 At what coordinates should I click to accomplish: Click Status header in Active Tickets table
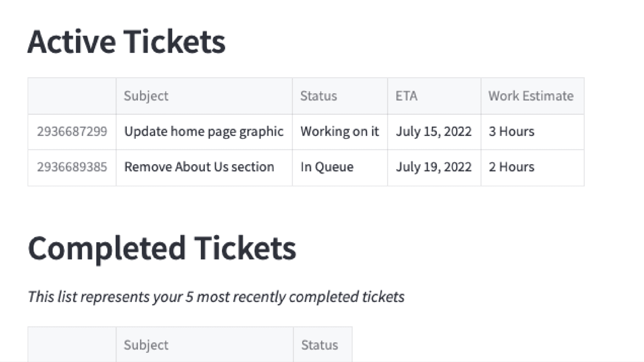coord(319,96)
